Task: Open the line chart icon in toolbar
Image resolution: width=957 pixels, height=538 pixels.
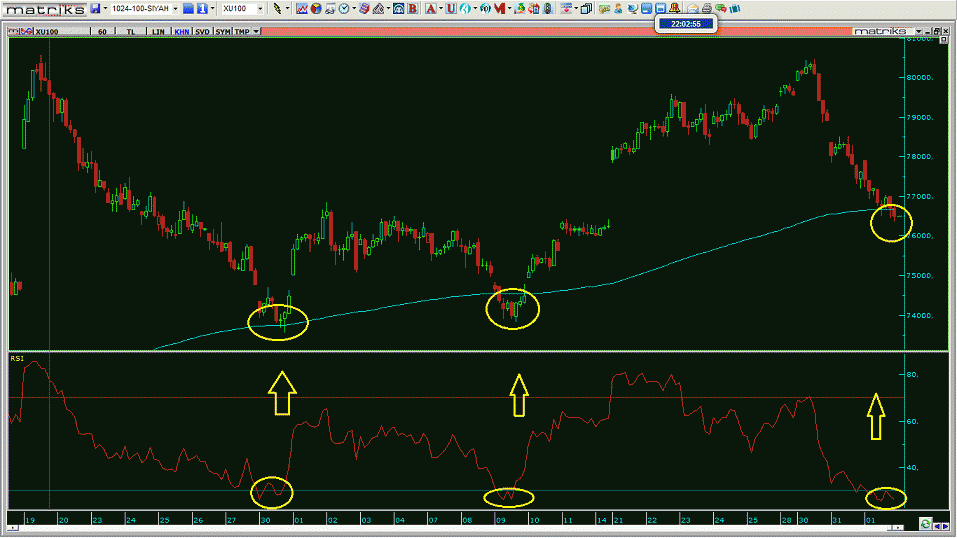Action: pos(301,8)
